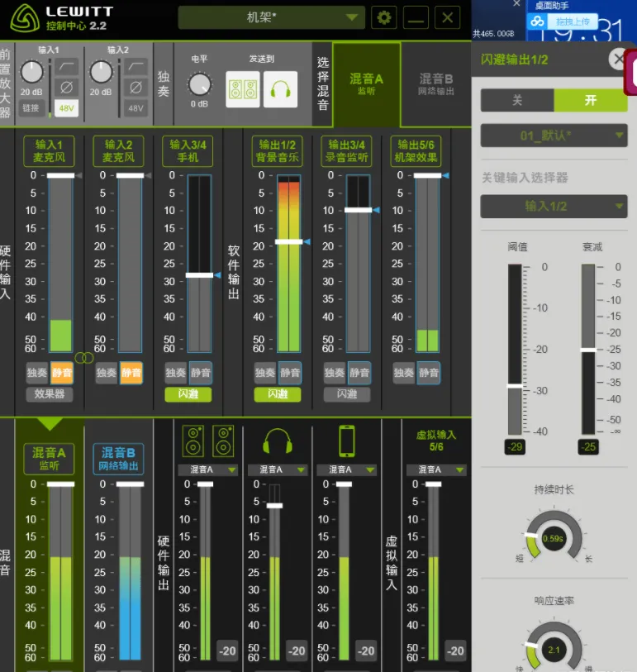Select the headphones hardware output icon
The height and width of the screenshot is (672, 637).
click(278, 441)
